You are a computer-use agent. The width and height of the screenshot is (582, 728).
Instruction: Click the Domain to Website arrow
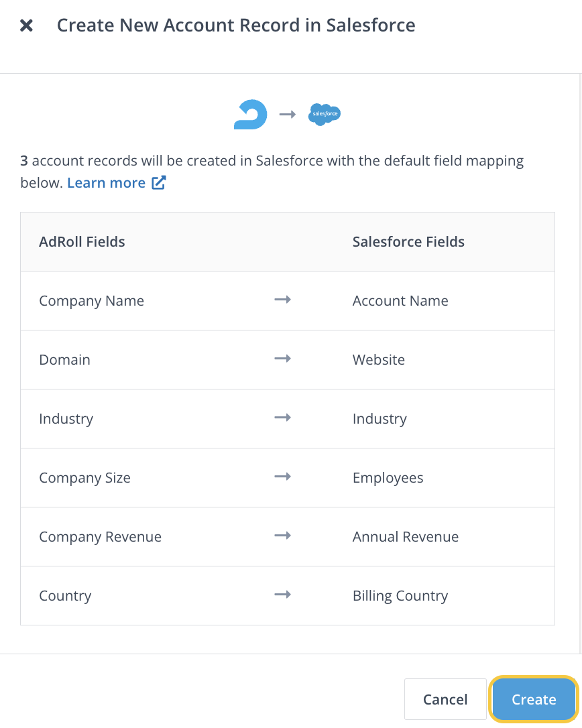(x=283, y=359)
